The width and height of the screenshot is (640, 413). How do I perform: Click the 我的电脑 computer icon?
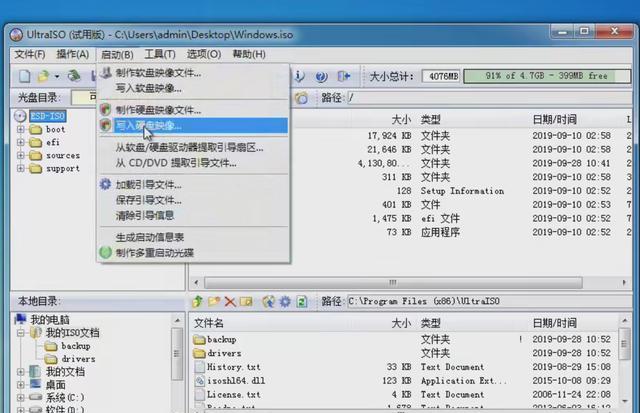(20, 319)
